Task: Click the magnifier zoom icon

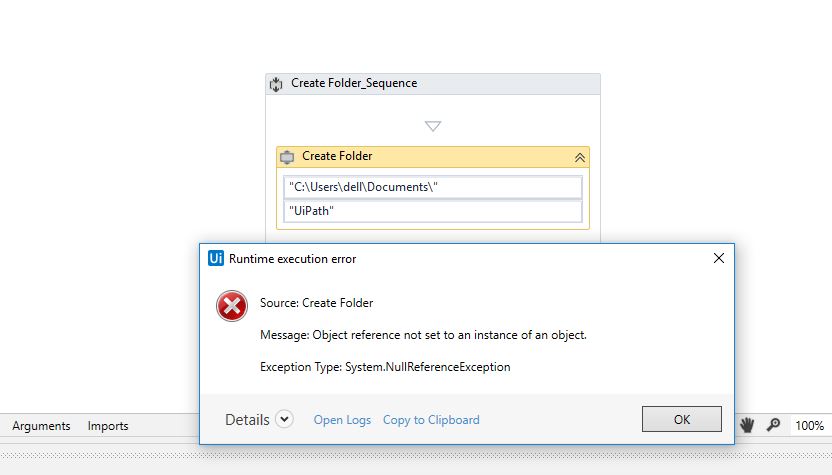Action: 773,425
